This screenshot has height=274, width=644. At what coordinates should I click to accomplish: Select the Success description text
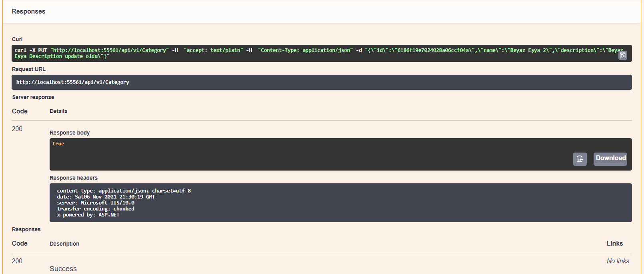pyautogui.click(x=63, y=269)
